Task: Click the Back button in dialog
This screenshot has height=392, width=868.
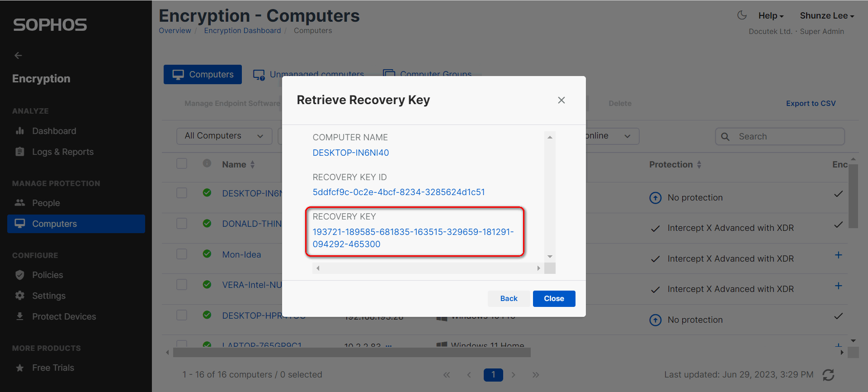Action: [x=509, y=299]
